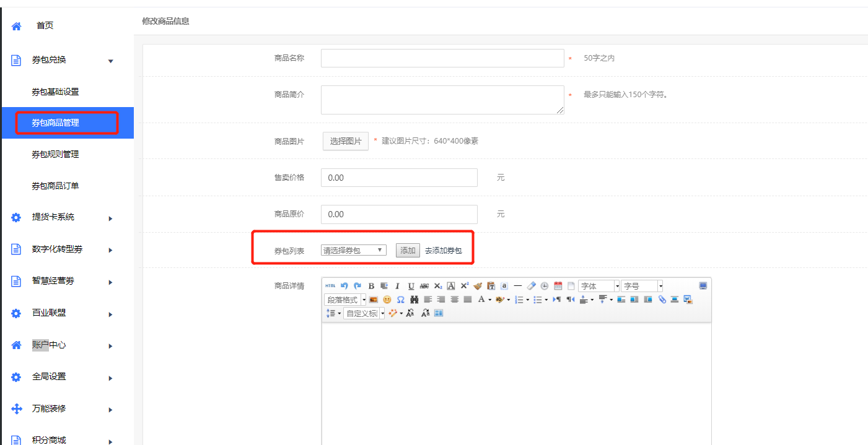Open the auto-format magic wand tool
Viewport: 868px width, 445px height.
point(392,313)
